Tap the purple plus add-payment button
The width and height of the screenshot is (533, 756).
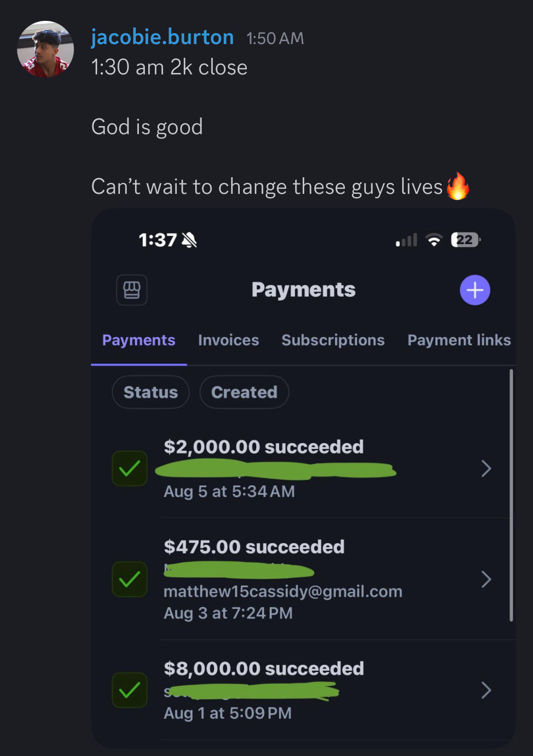(475, 290)
